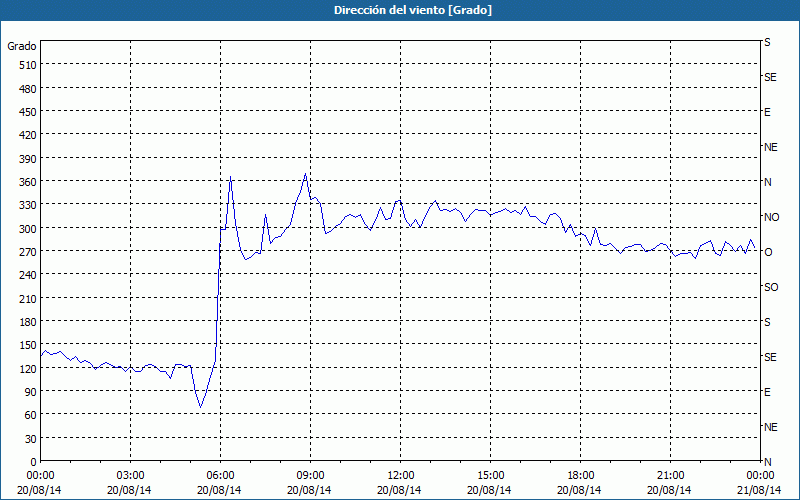Viewport: 800px width, 500px height.
Task: Pick the 390 degree axis label
Action: (x=29, y=159)
